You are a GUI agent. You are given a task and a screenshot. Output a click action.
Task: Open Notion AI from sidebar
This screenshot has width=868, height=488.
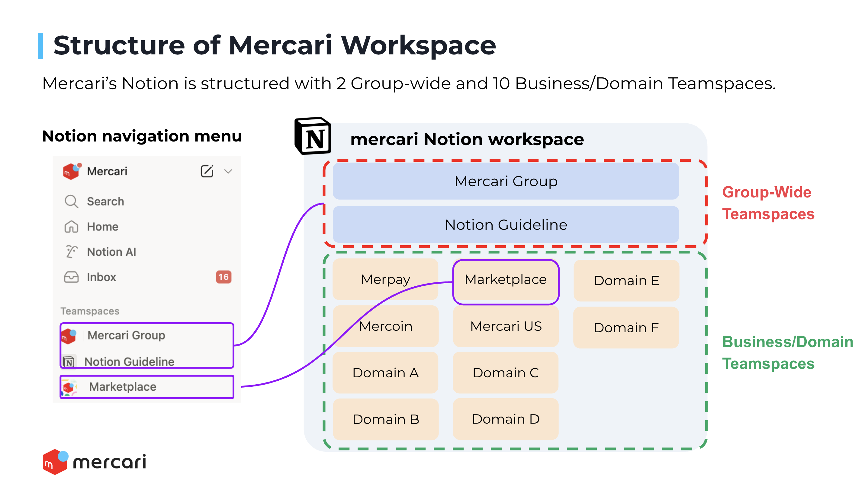[x=111, y=252]
